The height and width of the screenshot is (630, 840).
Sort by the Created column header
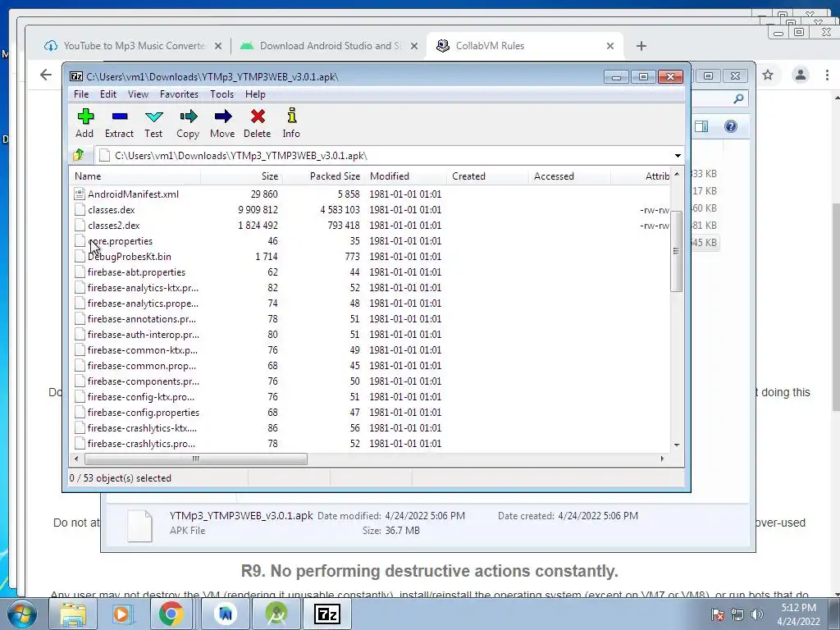pos(487,176)
